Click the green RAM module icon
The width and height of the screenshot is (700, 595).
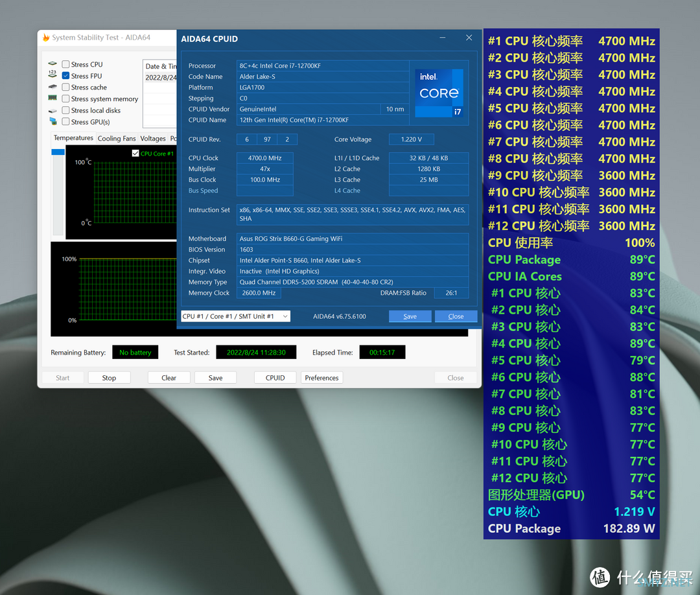(52, 99)
